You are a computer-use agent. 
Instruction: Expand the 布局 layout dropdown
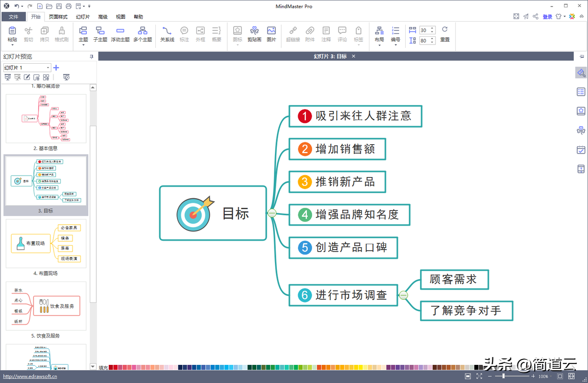point(379,45)
